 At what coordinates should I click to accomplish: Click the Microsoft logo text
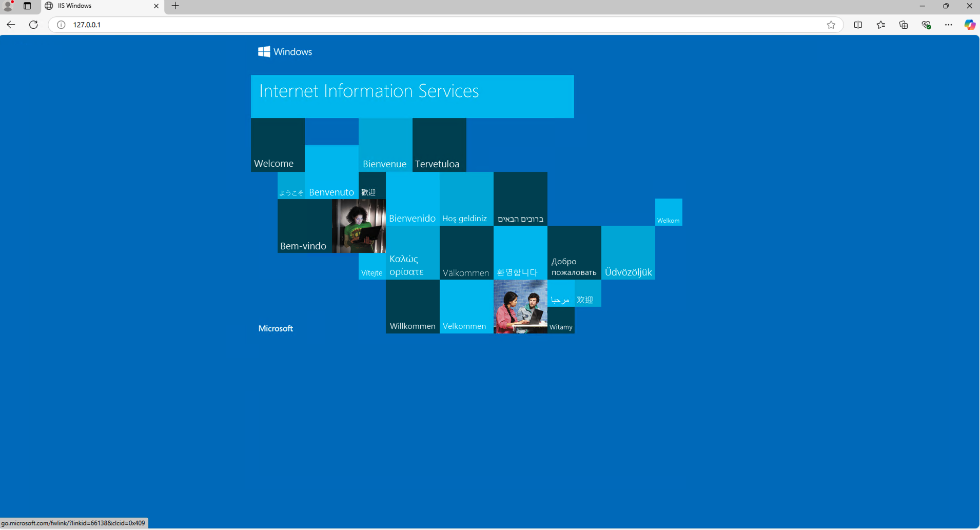tap(276, 328)
